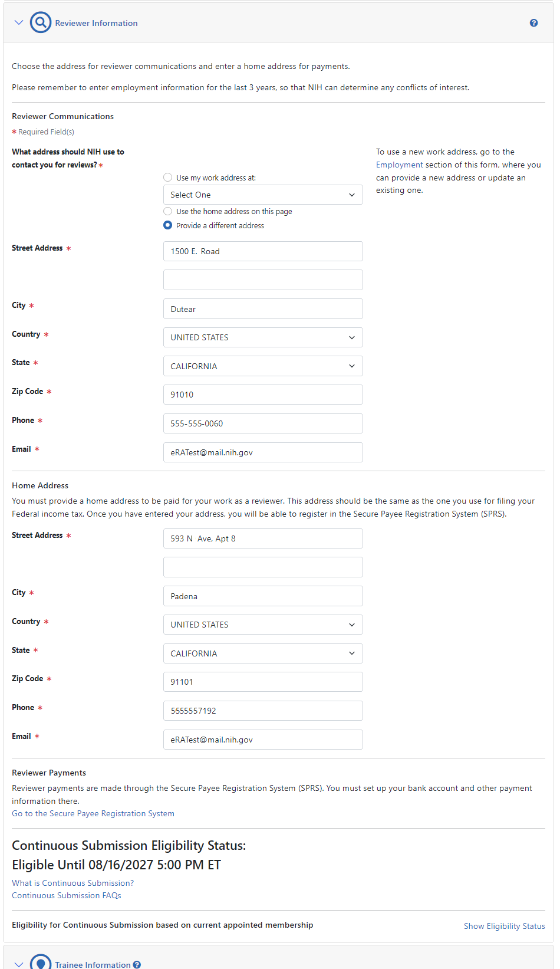The height and width of the screenshot is (969, 560).
Task: Click the home Phone field 5555557192
Action: click(x=263, y=711)
